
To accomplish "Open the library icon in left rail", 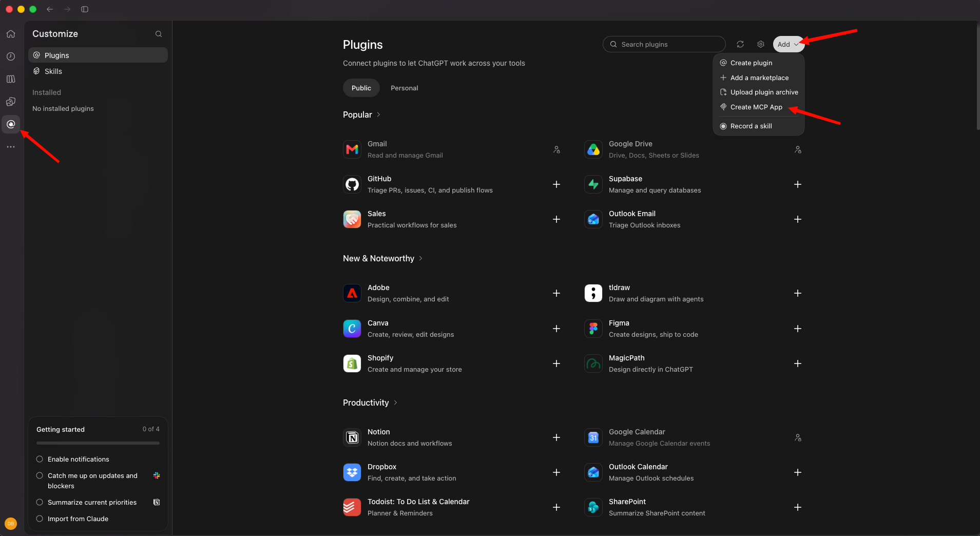I will click(x=11, y=79).
